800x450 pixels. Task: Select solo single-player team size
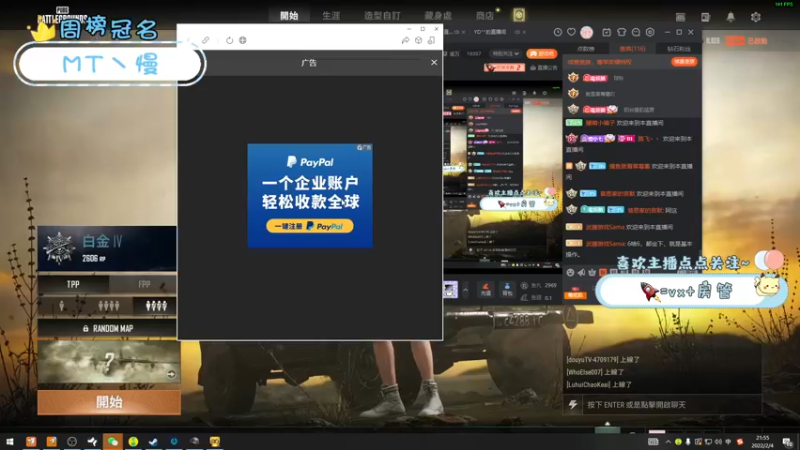click(x=62, y=306)
